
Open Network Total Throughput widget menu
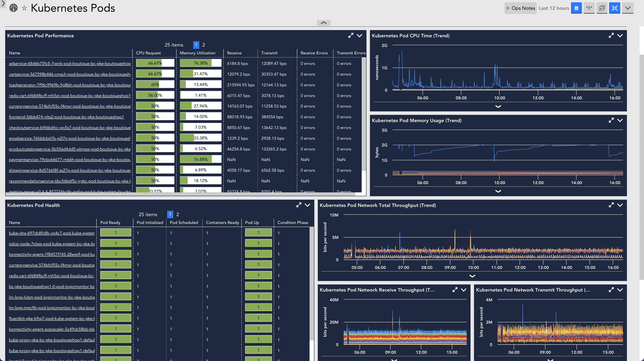click(x=620, y=205)
